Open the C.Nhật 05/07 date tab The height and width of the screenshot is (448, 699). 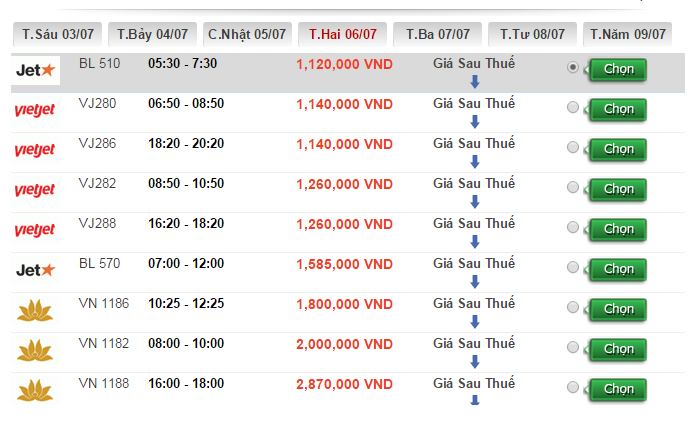click(247, 34)
